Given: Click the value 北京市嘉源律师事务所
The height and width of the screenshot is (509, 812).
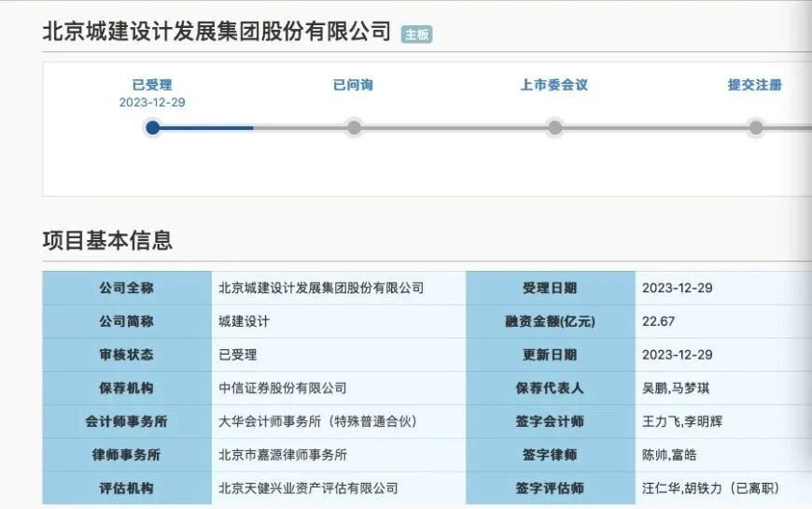Looking at the screenshot, I should point(282,455).
